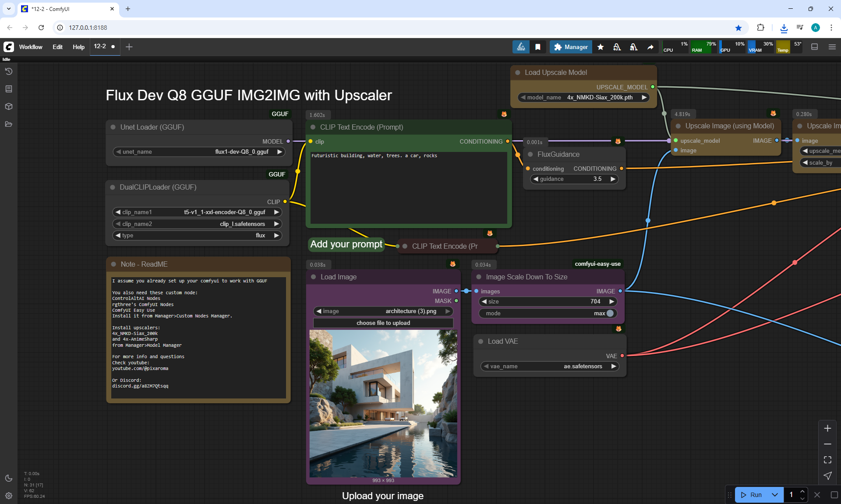Click the star favorites icon near Manager
The width and height of the screenshot is (841, 504).
pyautogui.click(x=601, y=47)
